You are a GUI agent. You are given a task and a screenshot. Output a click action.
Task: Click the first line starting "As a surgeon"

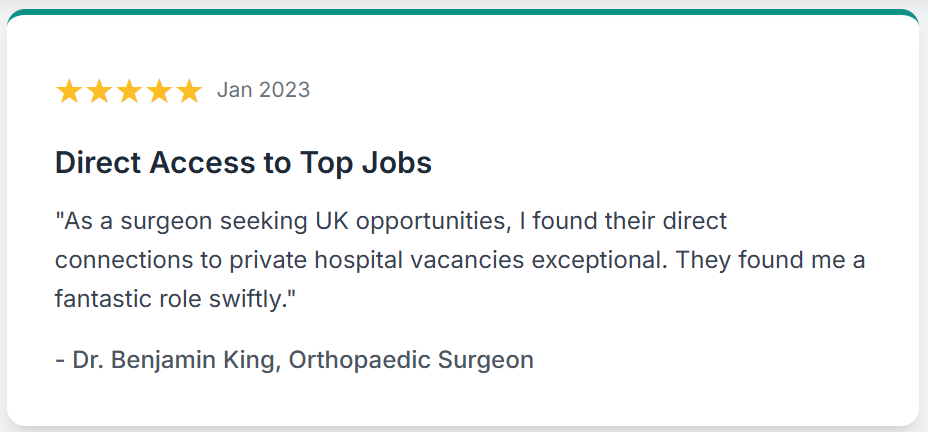391,222
